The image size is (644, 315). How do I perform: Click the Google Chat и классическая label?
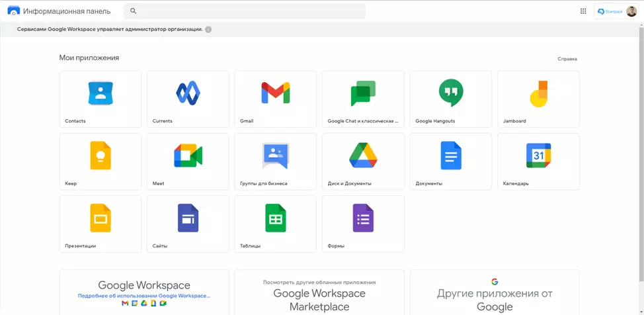click(x=363, y=121)
